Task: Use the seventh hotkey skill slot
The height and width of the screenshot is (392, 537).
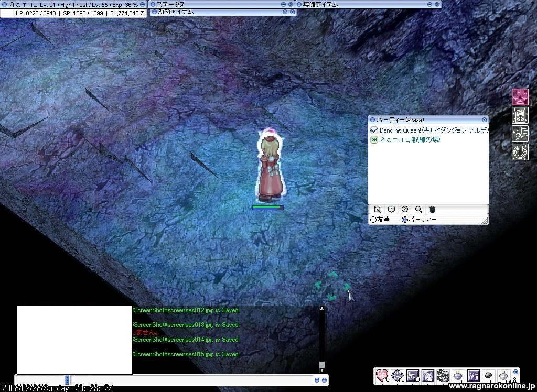Action: coord(474,376)
